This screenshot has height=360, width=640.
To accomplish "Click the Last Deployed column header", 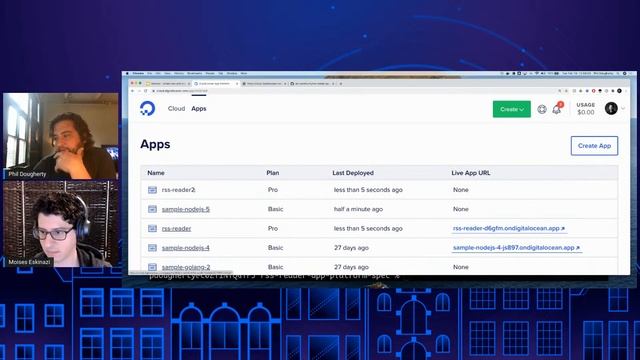I will click(x=353, y=173).
